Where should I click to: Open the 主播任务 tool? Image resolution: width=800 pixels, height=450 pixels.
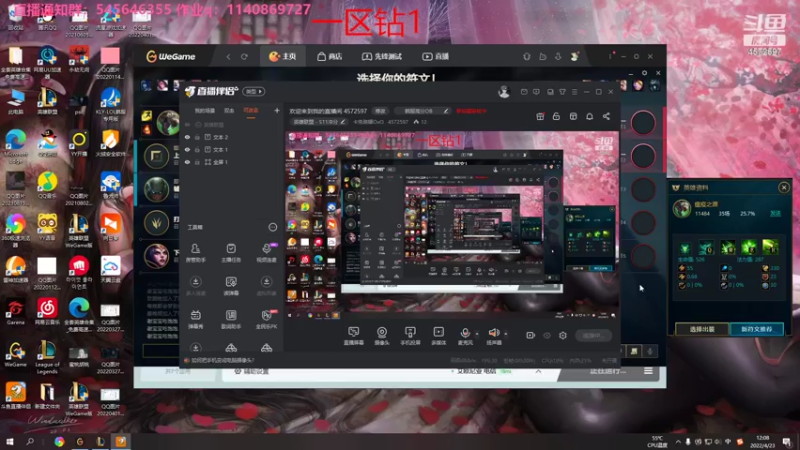pos(231,253)
